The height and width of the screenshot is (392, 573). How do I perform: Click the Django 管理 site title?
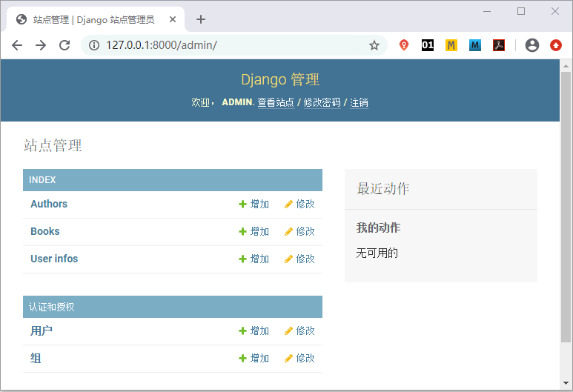280,79
